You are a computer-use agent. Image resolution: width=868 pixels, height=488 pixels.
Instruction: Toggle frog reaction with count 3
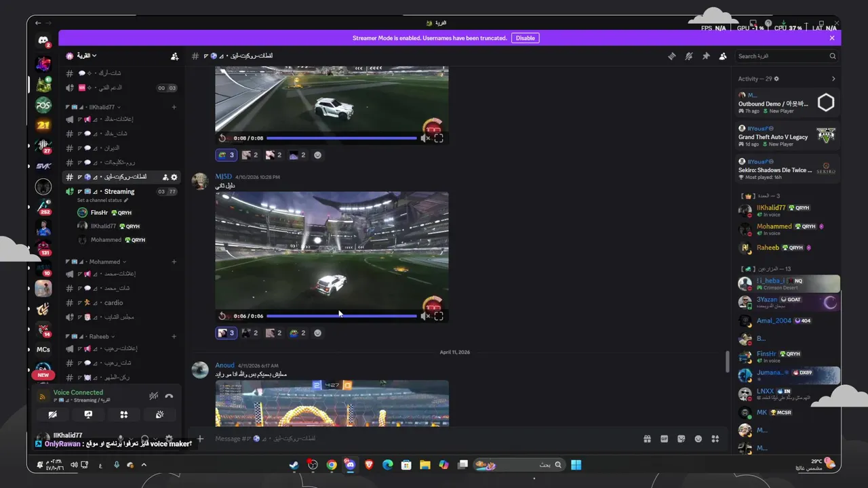point(226,155)
